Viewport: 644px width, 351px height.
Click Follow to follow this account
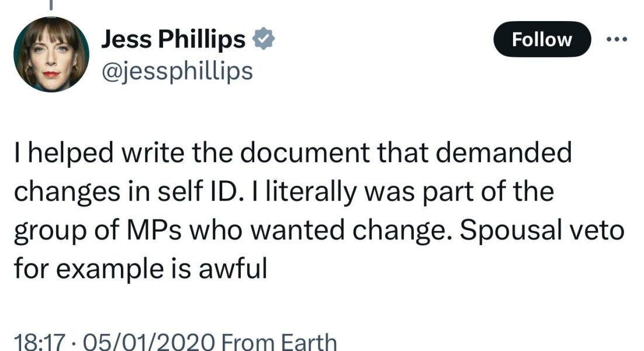click(x=541, y=40)
